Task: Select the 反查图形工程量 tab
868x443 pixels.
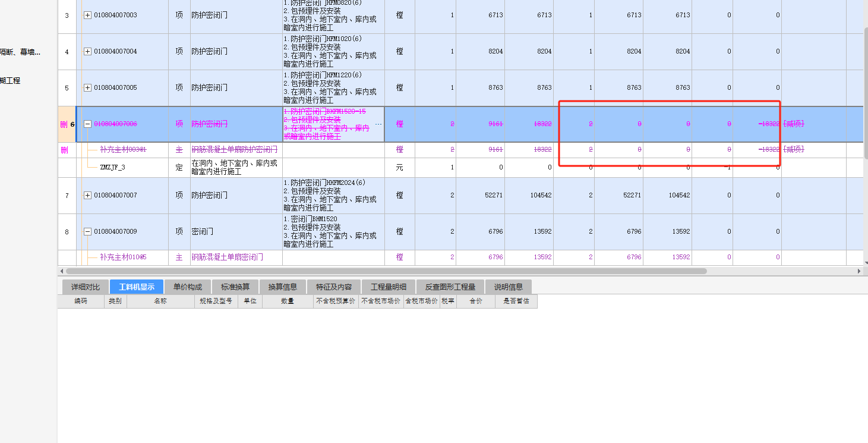Action: coord(450,287)
